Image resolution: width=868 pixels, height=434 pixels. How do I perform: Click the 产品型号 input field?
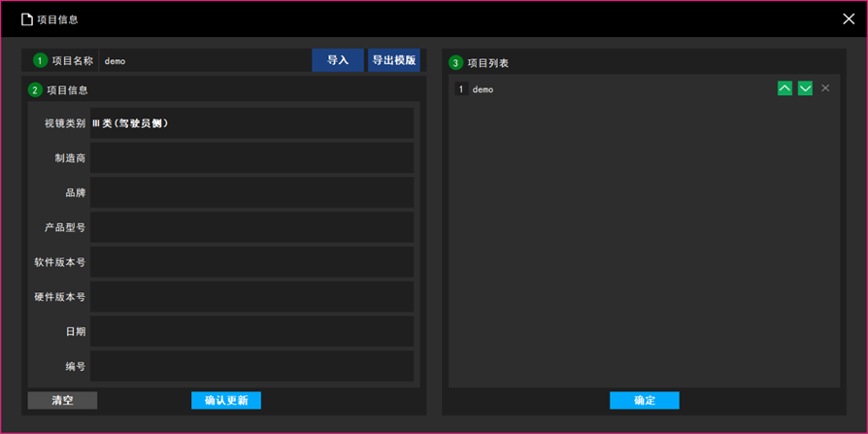[x=251, y=227]
